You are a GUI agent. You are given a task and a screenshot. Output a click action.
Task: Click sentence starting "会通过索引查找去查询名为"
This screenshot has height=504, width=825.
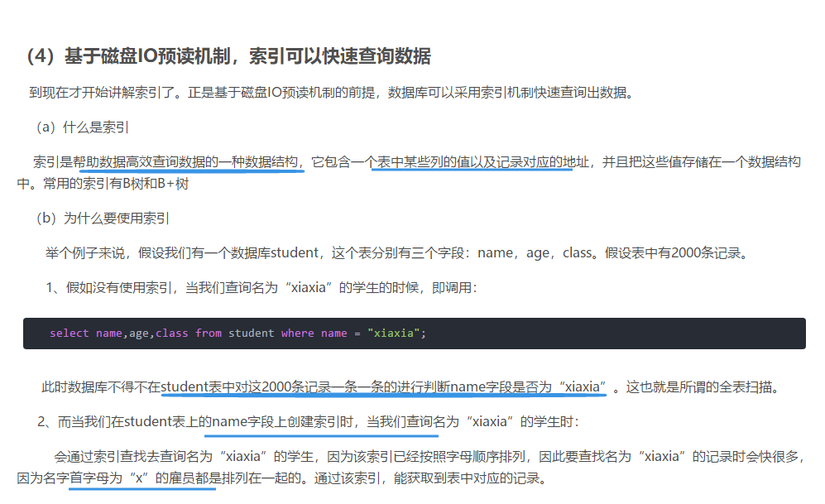click(x=410, y=468)
